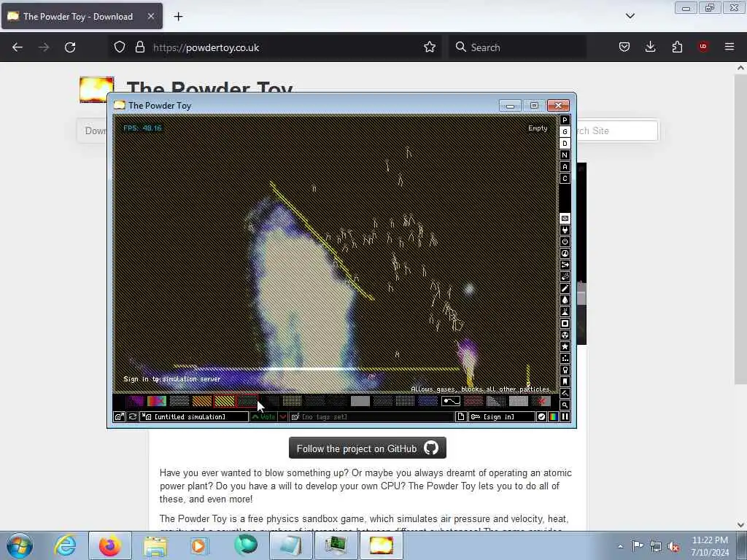747x560 pixels.
Task: Toggle the N Newtonian gravity option
Action: pos(565,155)
